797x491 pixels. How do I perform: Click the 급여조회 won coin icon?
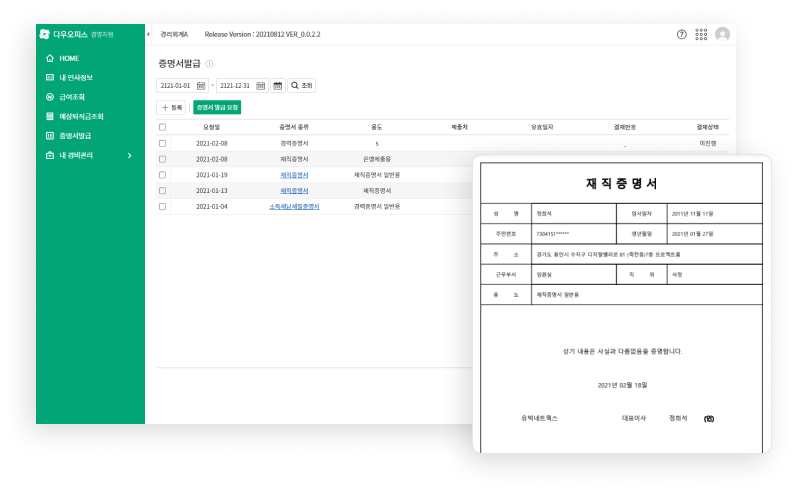coord(50,97)
